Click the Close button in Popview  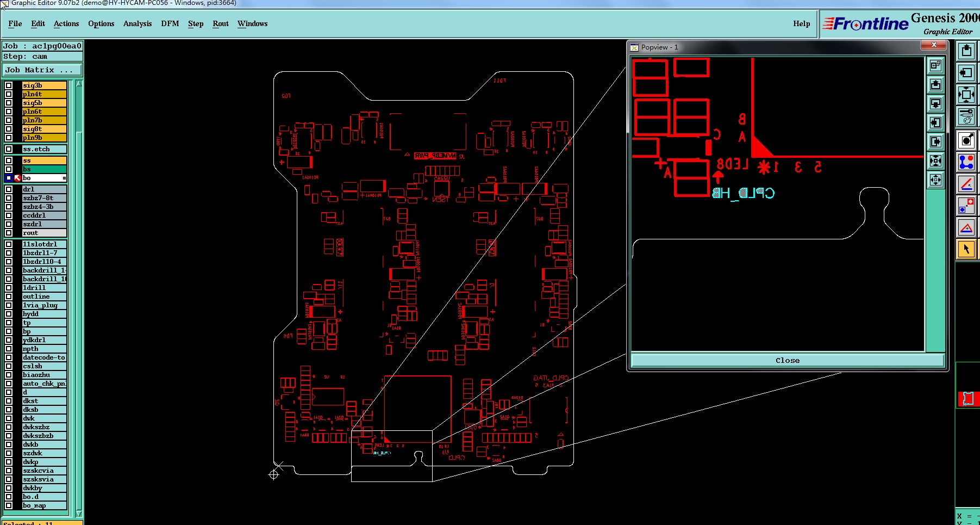coord(788,360)
